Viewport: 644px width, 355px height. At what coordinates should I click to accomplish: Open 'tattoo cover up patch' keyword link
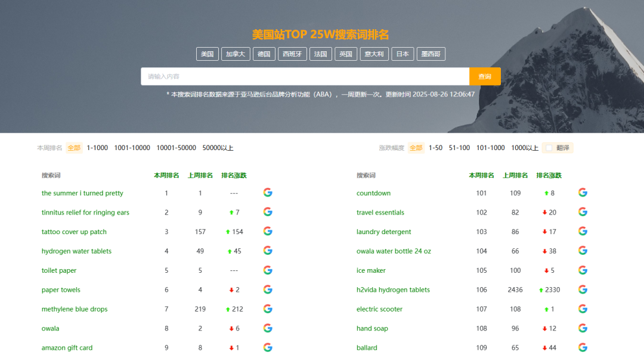pyautogui.click(x=74, y=232)
